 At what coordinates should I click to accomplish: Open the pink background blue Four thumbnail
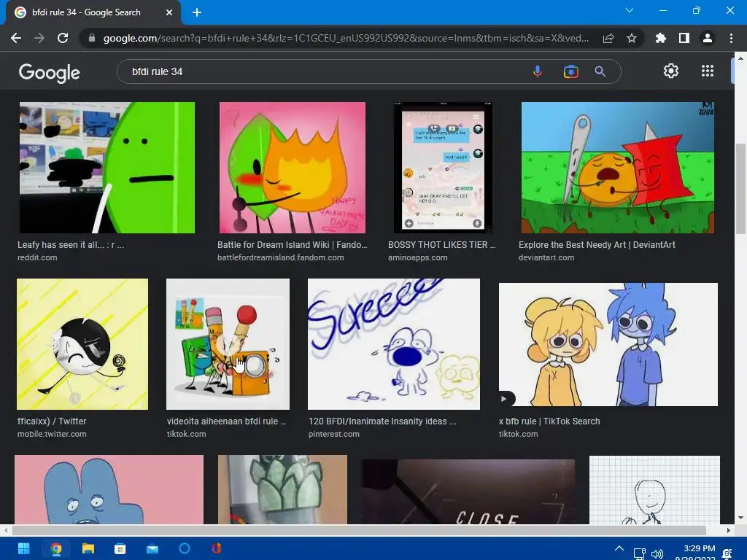(x=109, y=489)
